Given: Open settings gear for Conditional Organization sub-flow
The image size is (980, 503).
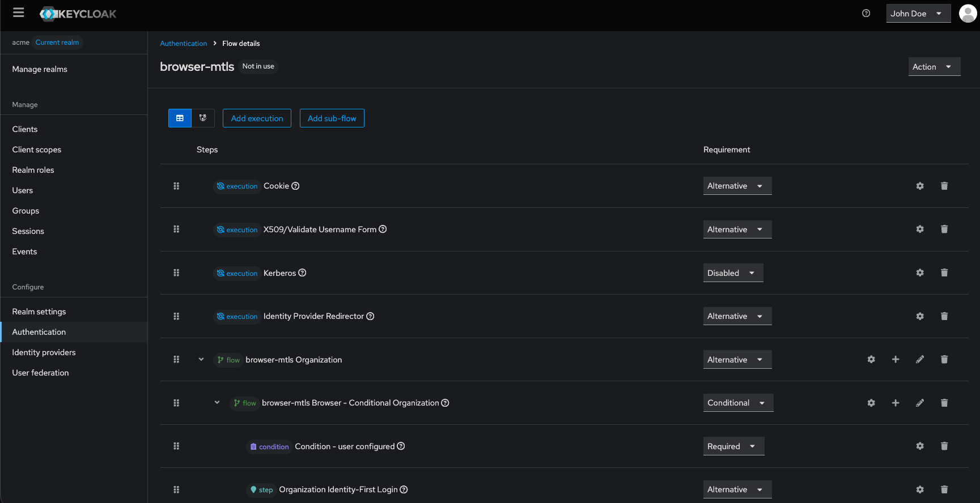Looking at the screenshot, I should pos(871,403).
